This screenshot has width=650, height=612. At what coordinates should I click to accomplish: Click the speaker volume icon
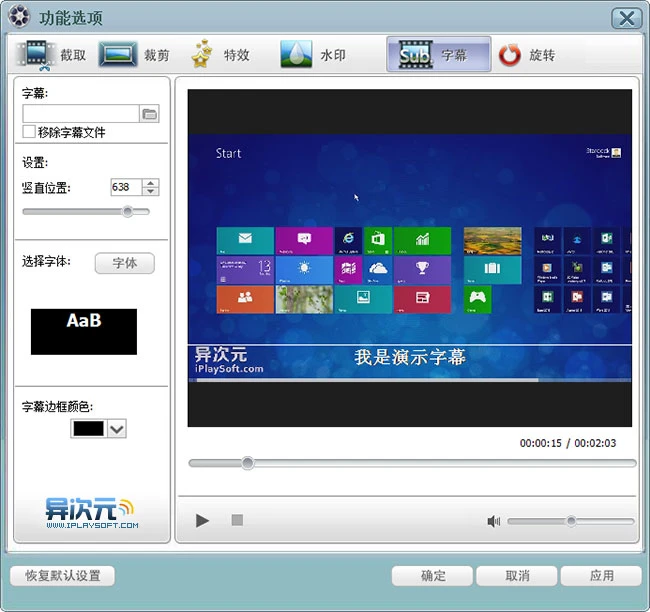(x=493, y=521)
